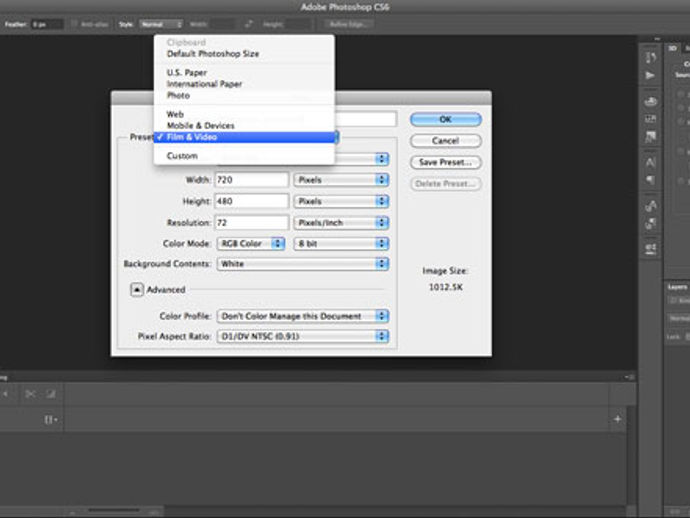Choose Web from preset list
The height and width of the screenshot is (518, 690).
pos(244,114)
